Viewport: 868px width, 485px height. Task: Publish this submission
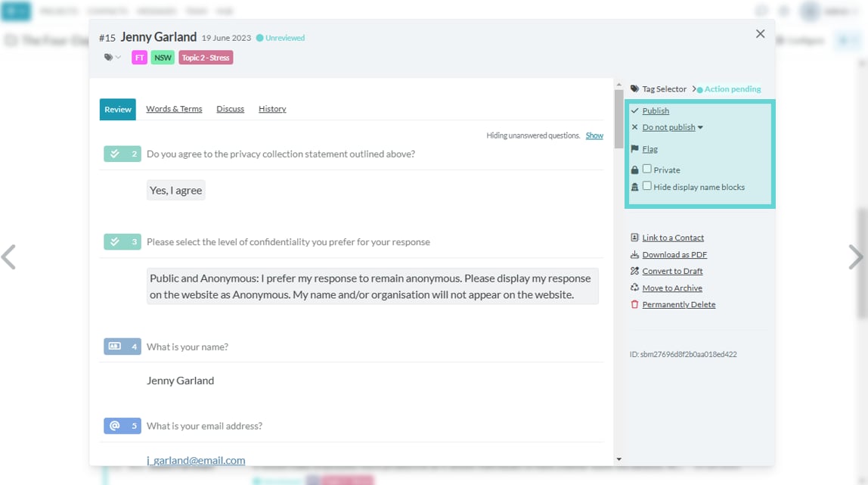click(656, 110)
